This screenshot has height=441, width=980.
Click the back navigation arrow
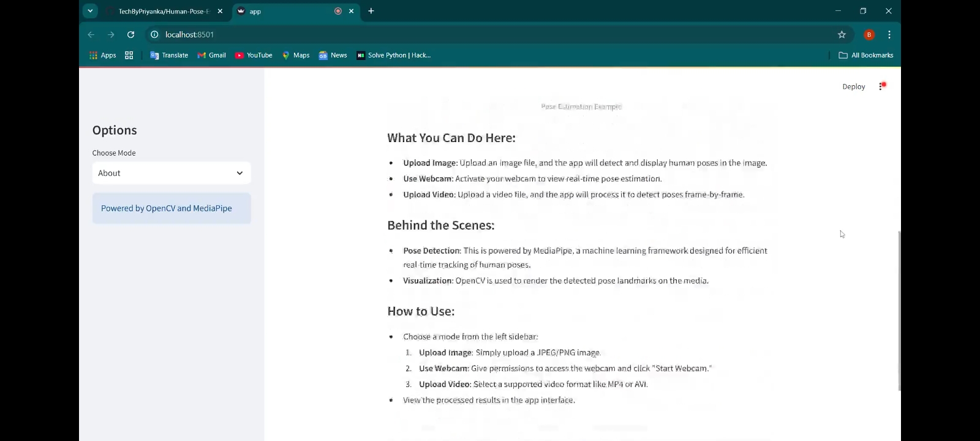(x=91, y=35)
